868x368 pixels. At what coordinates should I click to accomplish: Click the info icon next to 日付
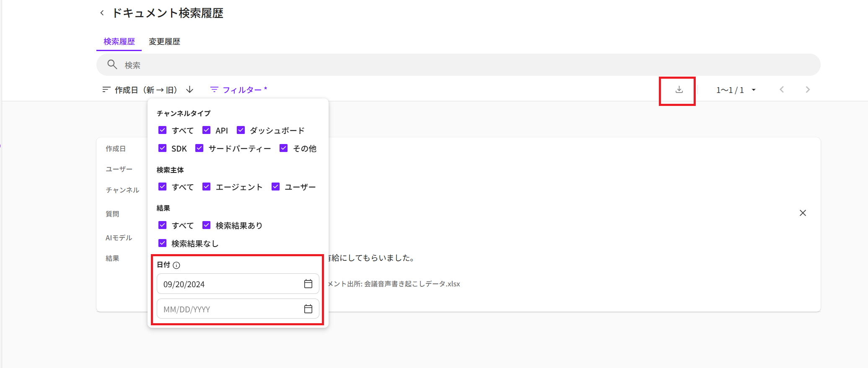(176, 265)
